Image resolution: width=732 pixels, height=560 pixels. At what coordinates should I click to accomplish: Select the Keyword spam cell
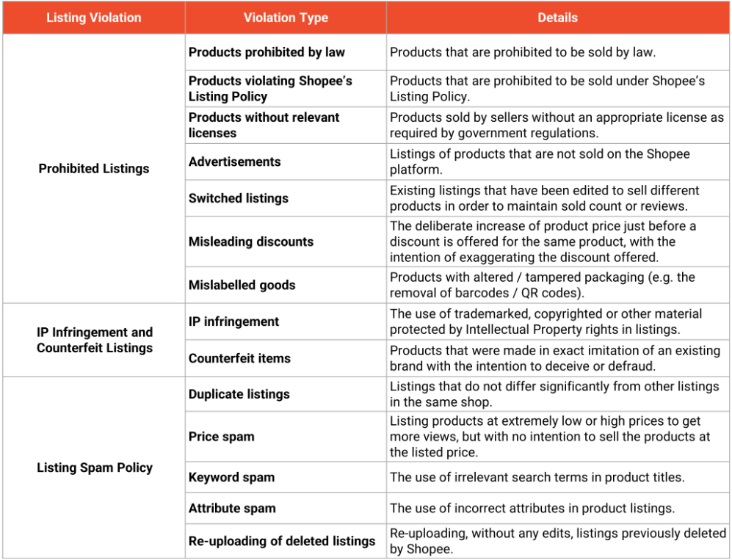[231, 477]
